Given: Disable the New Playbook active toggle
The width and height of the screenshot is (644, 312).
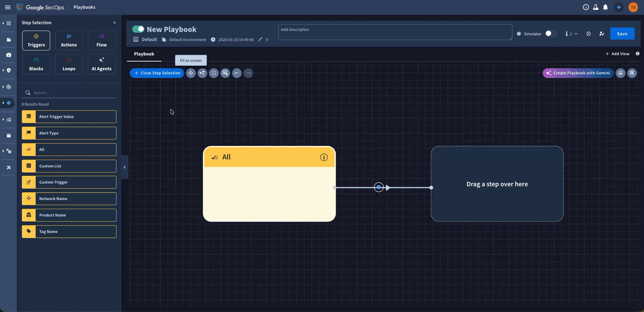Looking at the screenshot, I should tap(138, 29).
